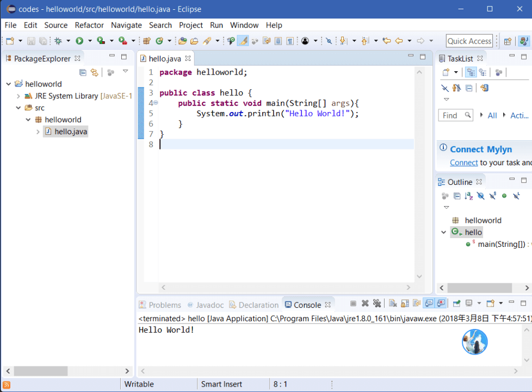
Task: Click Remove Launch icon in Console
Action: tap(365, 303)
